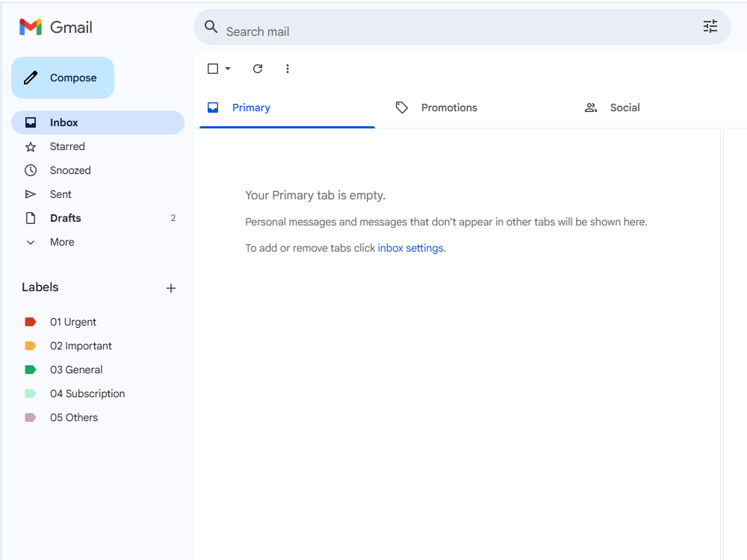Screen dimensions: 747x560
Task: Click the red 01 Urgent label swatch
Action: [x=31, y=322]
